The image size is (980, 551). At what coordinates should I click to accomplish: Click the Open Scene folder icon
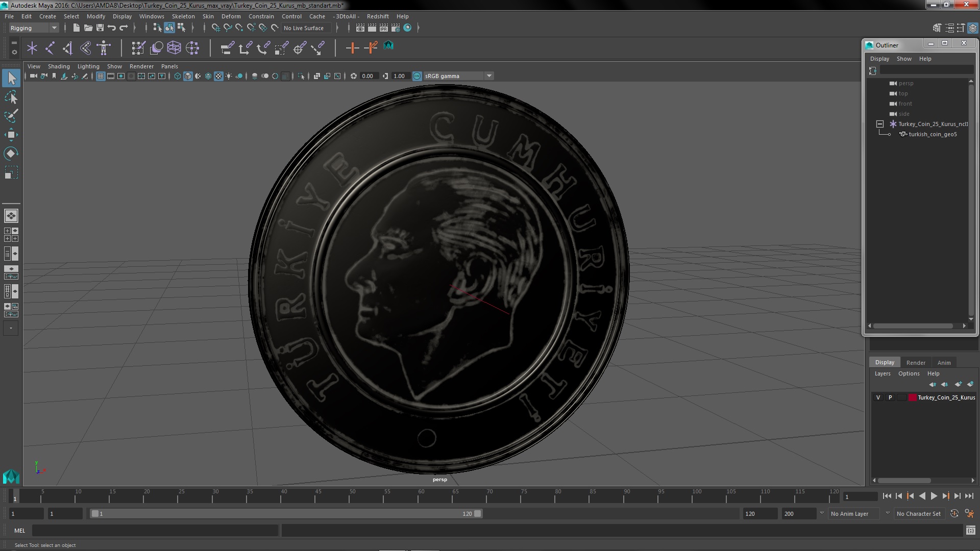(88, 28)
